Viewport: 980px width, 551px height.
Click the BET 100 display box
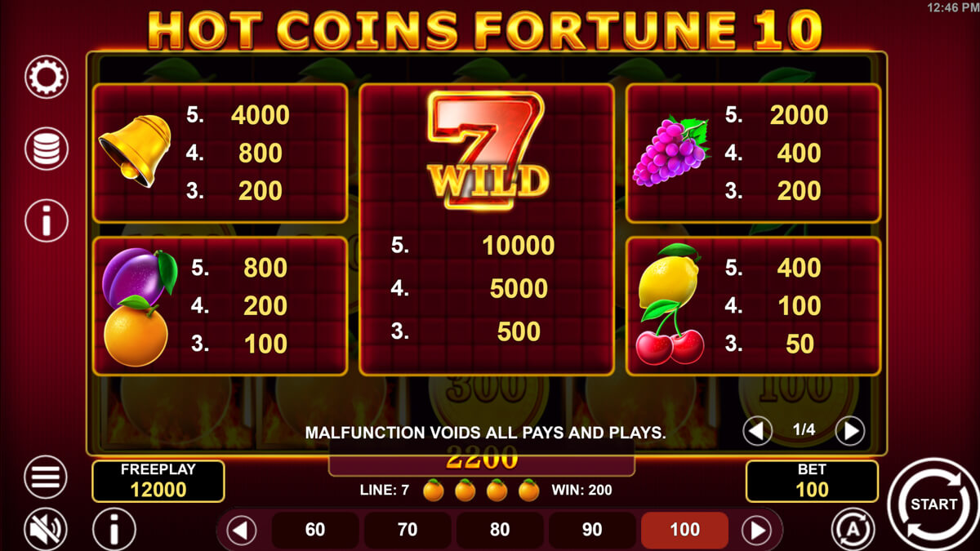pyautogui.click(x=812, y=481)
